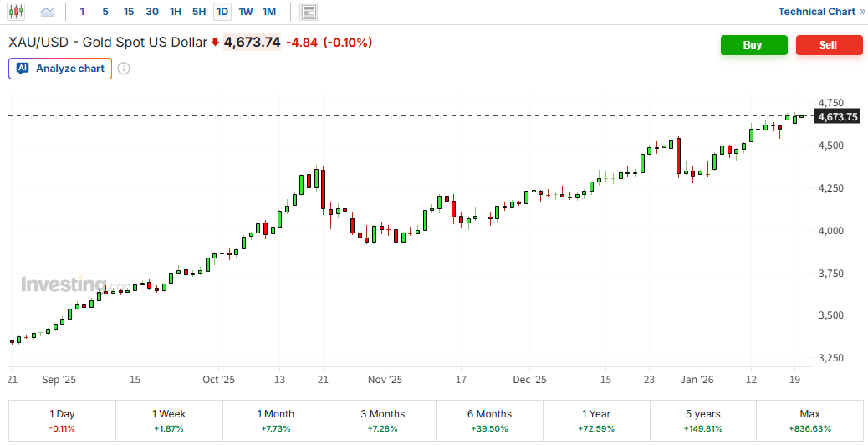Switch the chart to 5H interval

point(198,12)
